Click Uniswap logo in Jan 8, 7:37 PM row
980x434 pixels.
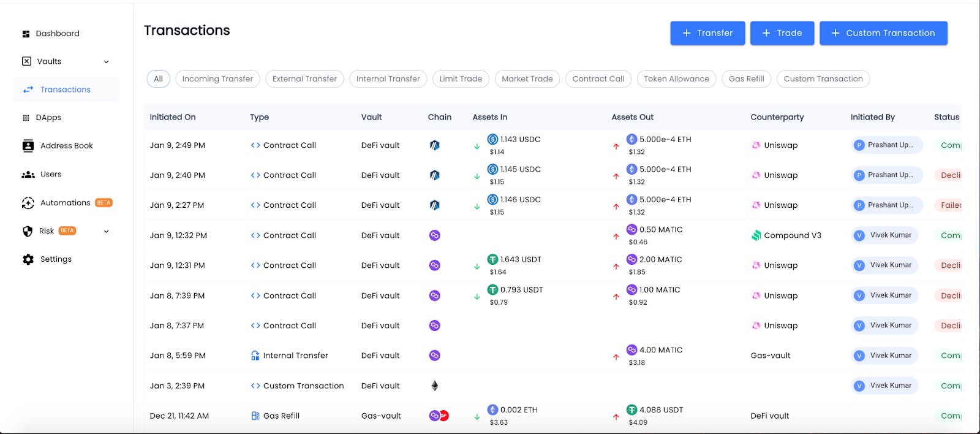tap(756, 325)
